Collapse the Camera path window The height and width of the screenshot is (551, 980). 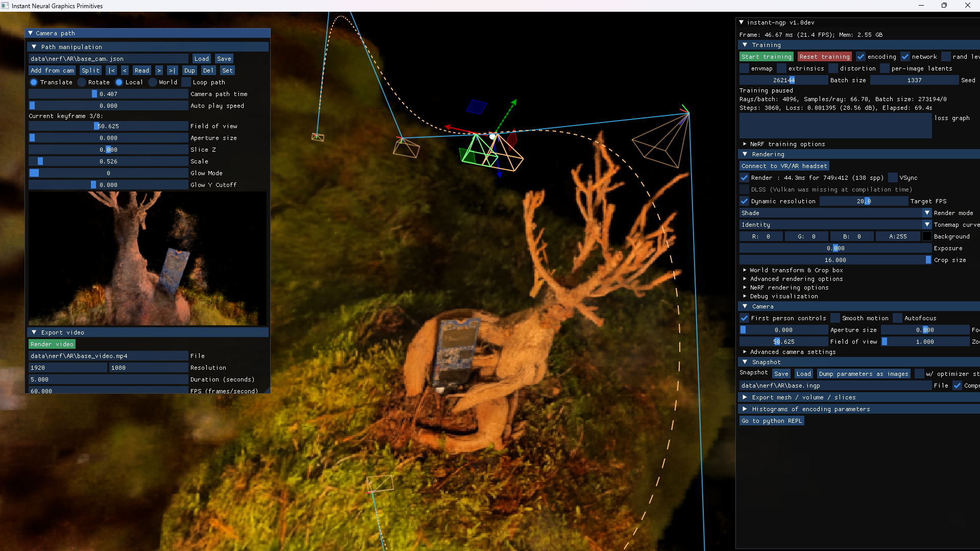click(30, 33)
